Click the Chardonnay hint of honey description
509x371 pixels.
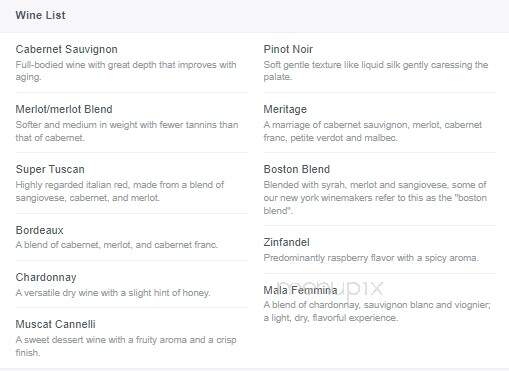[x=113, y=293]
